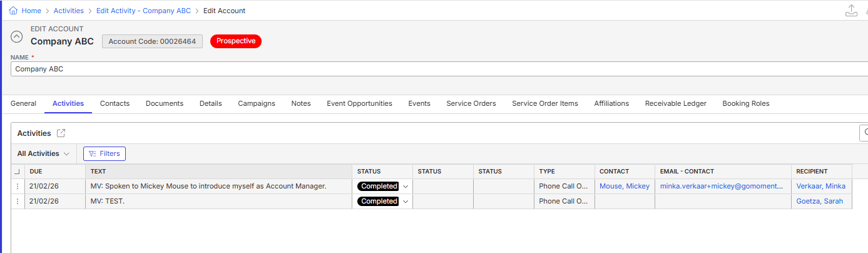Expand the All Activities view dropdown
Screen dimensions: 868x253
point(43,153)
